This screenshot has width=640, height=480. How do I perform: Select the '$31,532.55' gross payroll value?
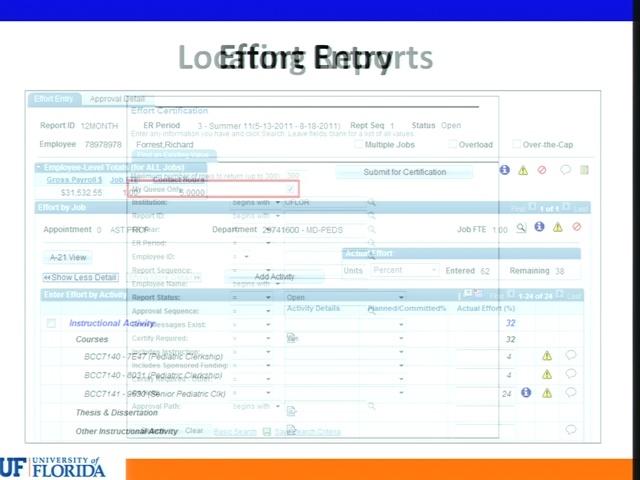[x=81, y=193]
